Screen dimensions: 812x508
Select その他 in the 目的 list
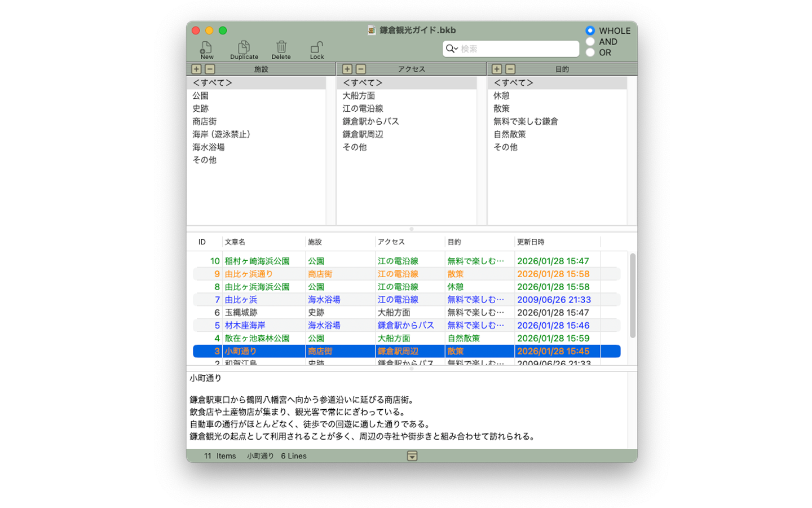[x=557, y=147]
